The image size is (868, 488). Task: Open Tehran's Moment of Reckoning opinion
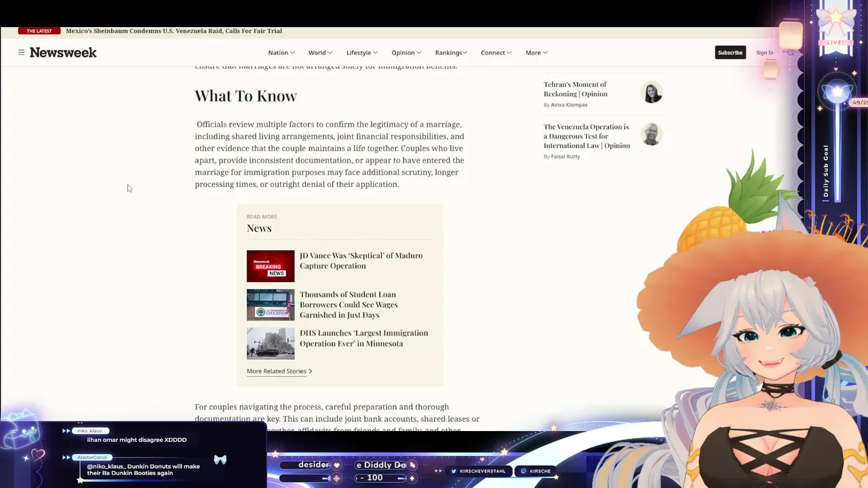pos(575,89)
